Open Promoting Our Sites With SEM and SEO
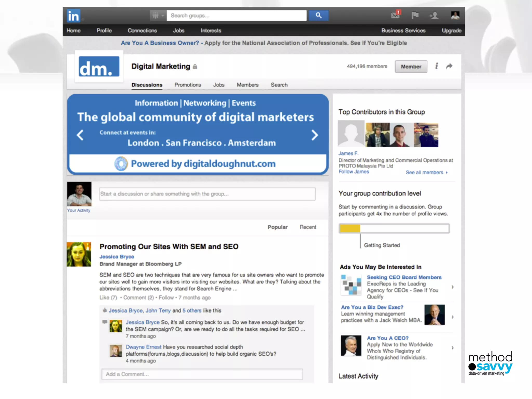The width and height of the screenshot is (532, 399). point(169,247)
